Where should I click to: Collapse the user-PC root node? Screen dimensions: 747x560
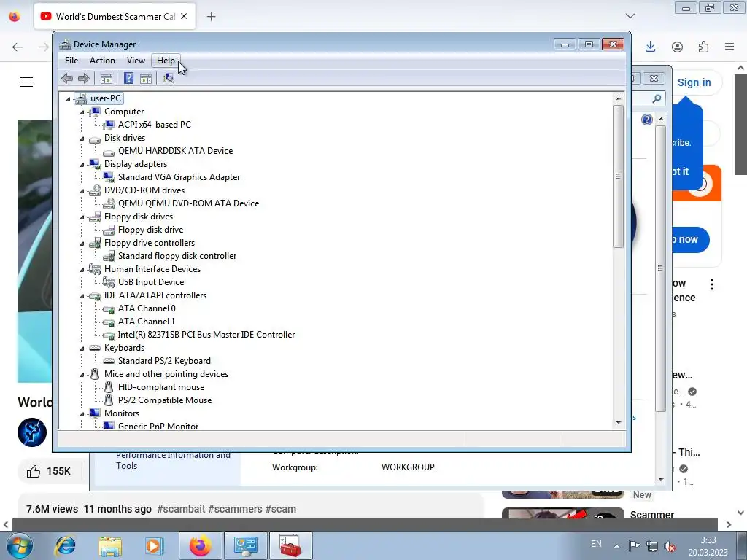(68, 99)
